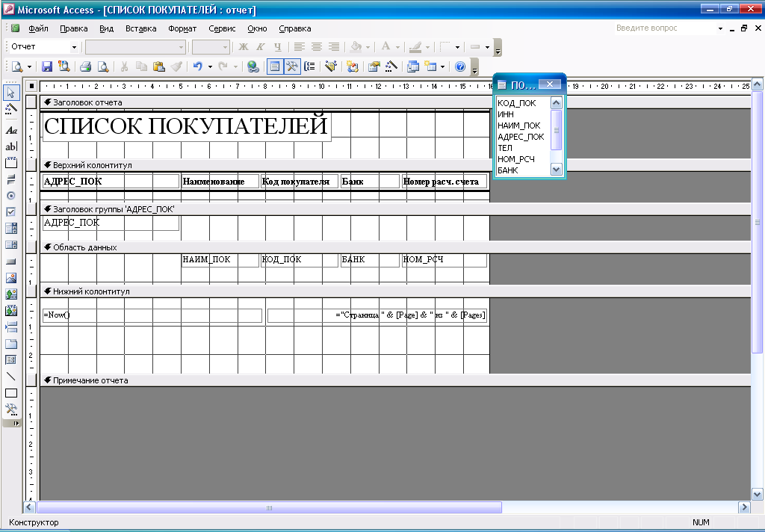Open the Code editor icon
Image resolution: width=765 pixels, height=532 pixels.
pyautogui.click(x=353, y=66)
